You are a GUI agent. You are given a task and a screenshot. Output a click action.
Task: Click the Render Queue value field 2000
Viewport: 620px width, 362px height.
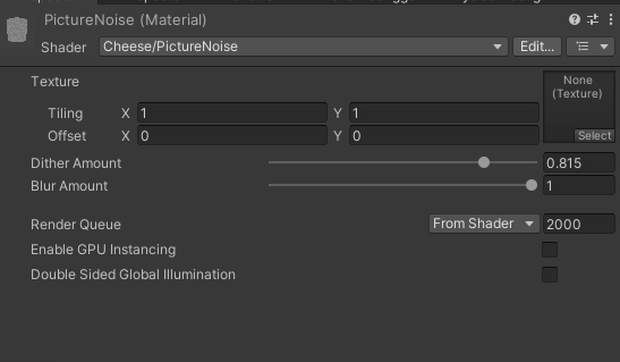click(579, 224)
